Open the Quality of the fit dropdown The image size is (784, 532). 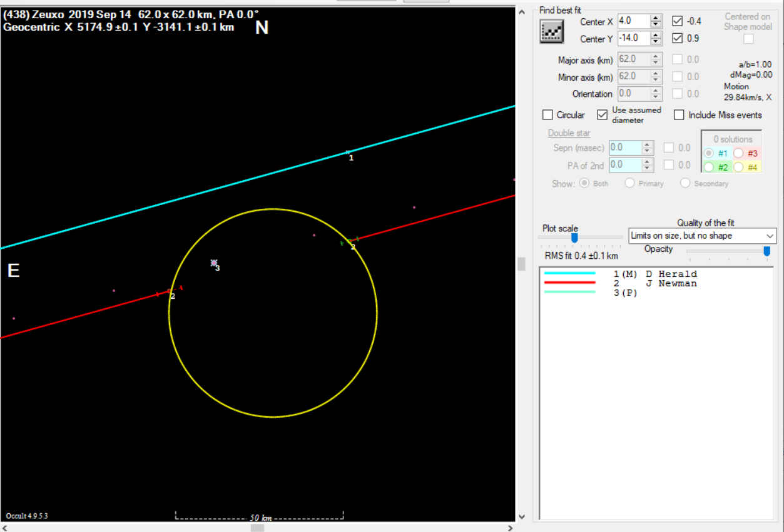point(702,236)
